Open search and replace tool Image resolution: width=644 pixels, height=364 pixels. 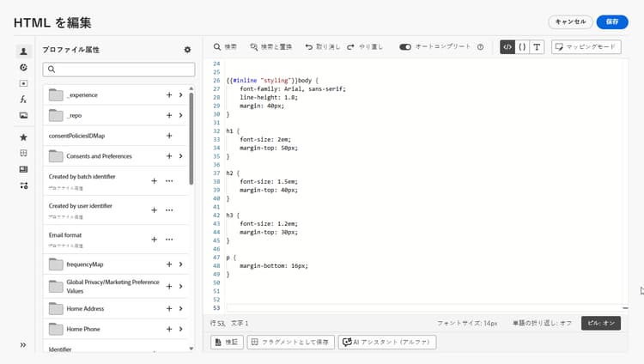[x=270, y=47]
